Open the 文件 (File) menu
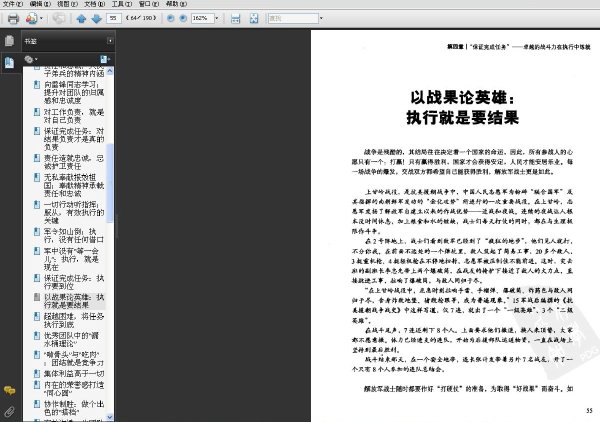This screenshot has height=422, width=600. (x=11, y=5)
